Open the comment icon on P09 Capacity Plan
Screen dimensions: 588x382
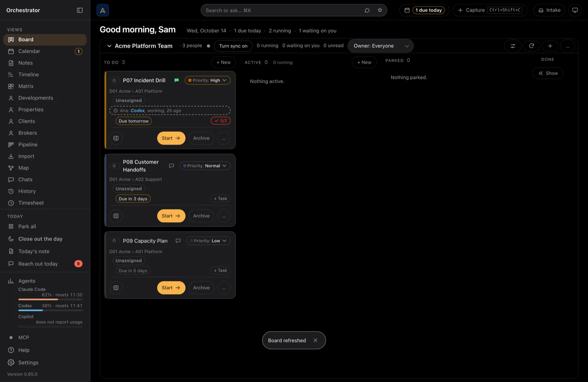click(178, 241)
